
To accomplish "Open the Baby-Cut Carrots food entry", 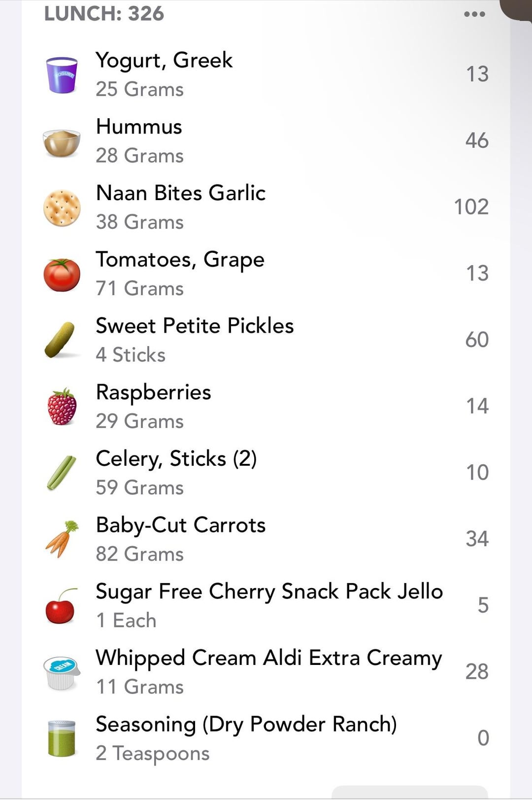I will point(266,539).
